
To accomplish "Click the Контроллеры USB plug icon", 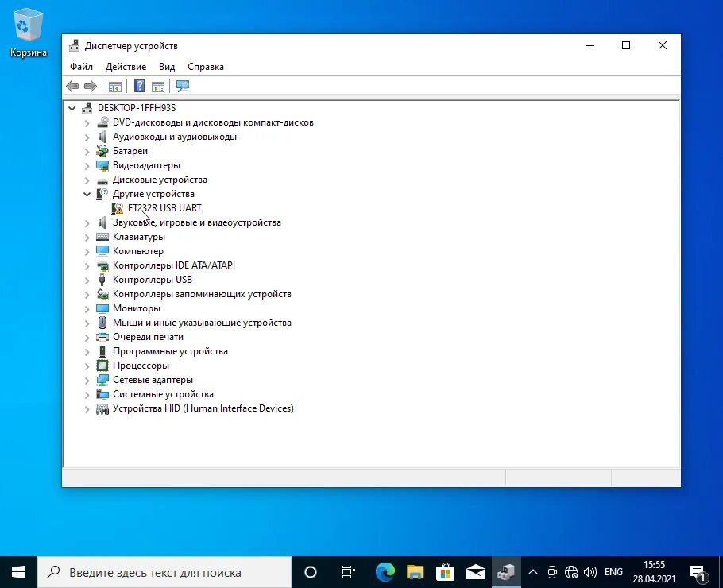I will [x=102, y=280].
